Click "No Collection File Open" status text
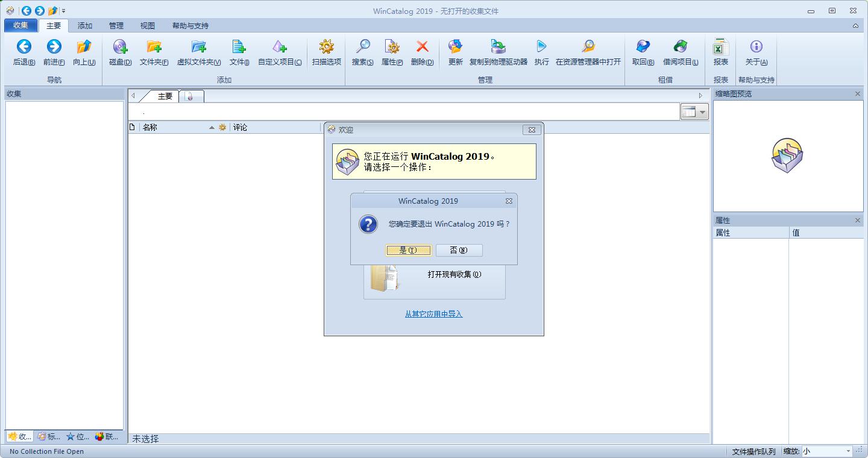The image size is (868, 458). 46,451
